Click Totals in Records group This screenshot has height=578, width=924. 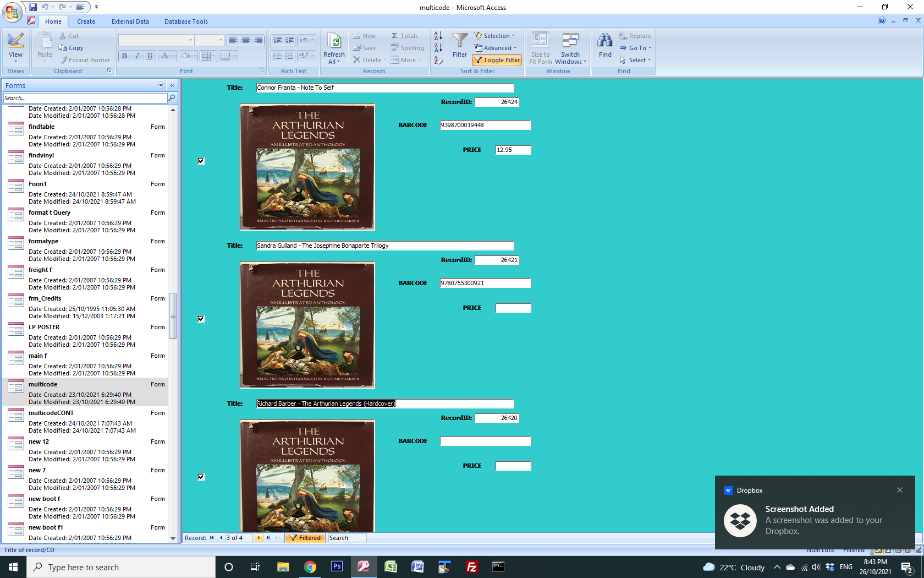click(x=404, y=36)
